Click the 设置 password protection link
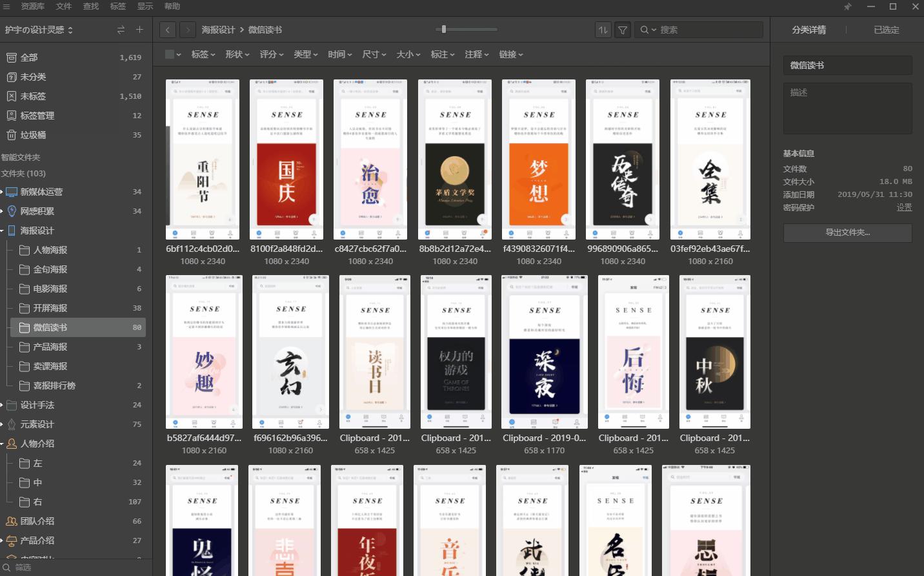Screen dimensions: 924x576 [904, 207]
